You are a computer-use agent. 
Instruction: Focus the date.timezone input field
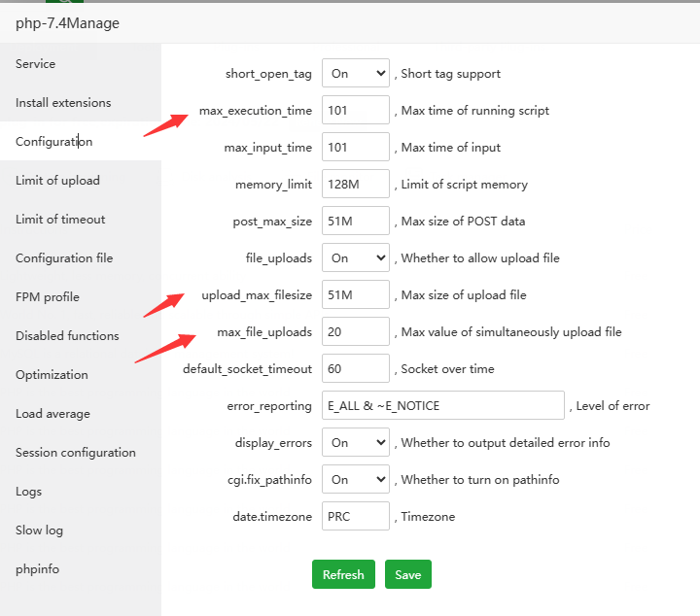click(356, 516)
